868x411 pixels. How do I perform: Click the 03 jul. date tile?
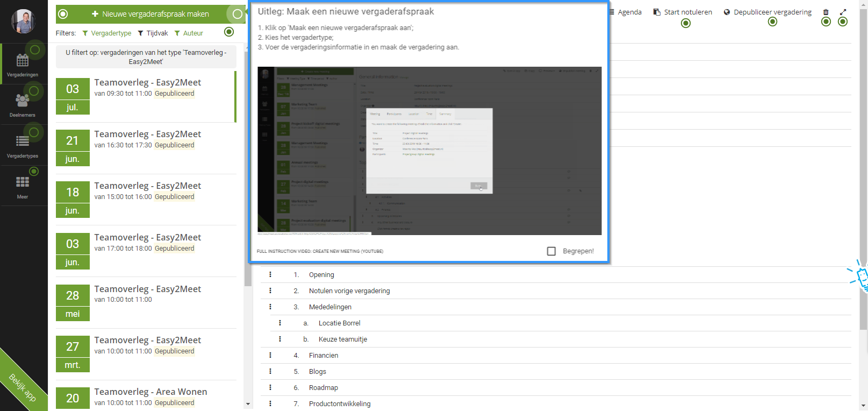73,97
